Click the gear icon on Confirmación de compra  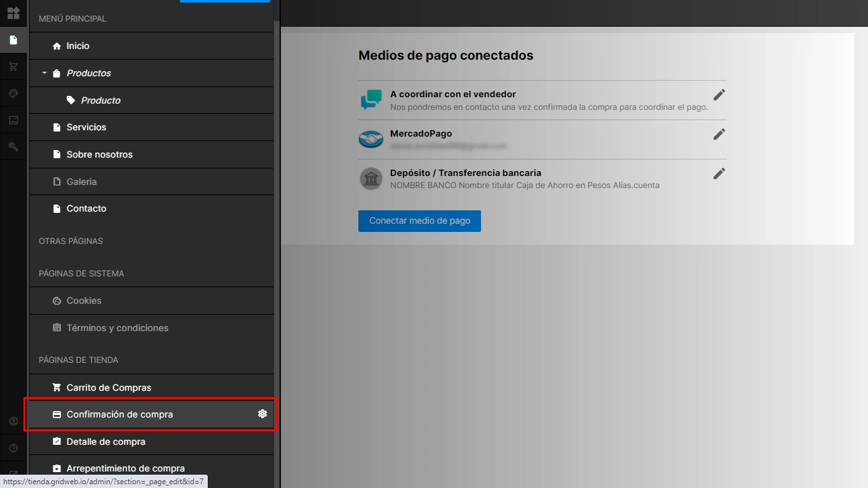point(262,414)
